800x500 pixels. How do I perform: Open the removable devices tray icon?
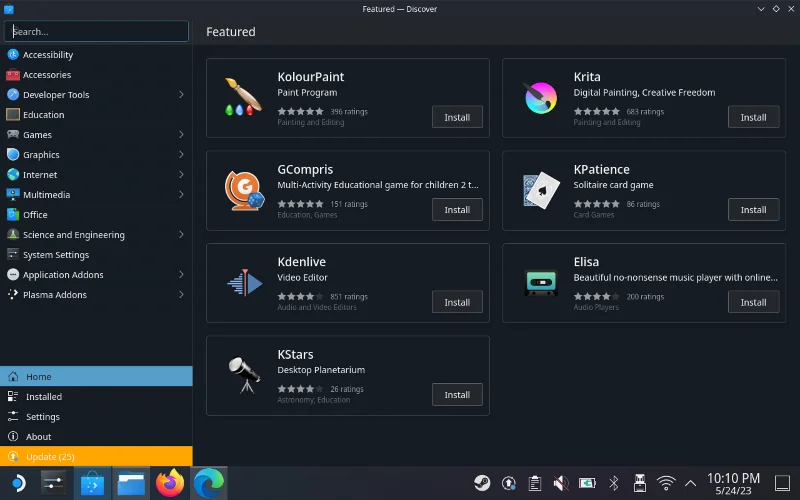point(639,483)
